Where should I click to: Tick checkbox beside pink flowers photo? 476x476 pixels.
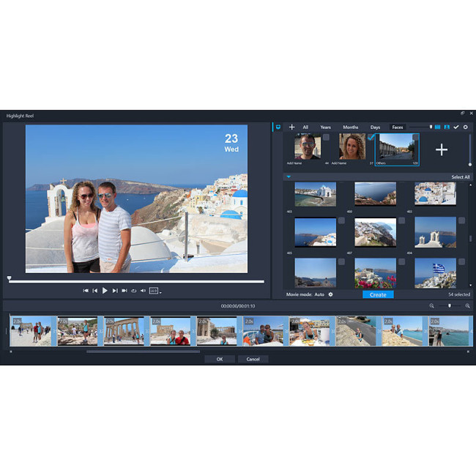(401, 261)
